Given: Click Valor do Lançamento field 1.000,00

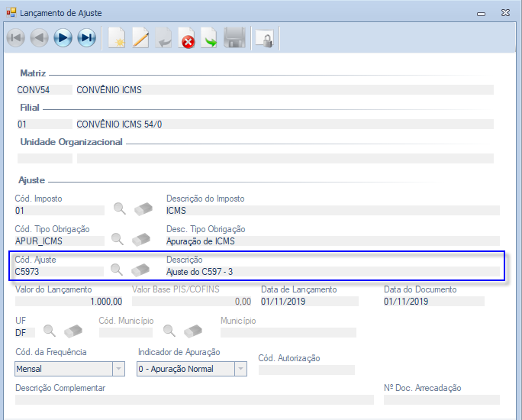Looking at the screenshot, I should pyautogui.click(x=69, y=302).
